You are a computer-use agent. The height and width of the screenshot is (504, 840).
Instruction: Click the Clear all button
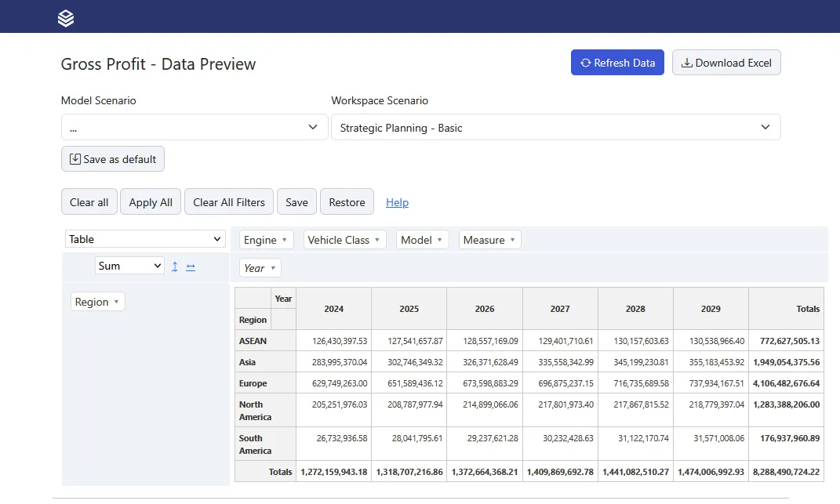click(x=89, y=202)
